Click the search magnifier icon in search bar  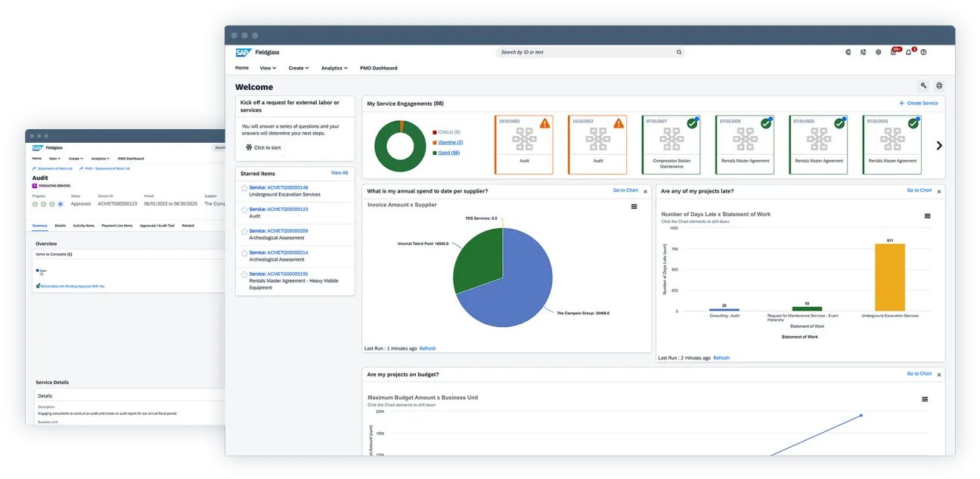[x=679, y=52]
